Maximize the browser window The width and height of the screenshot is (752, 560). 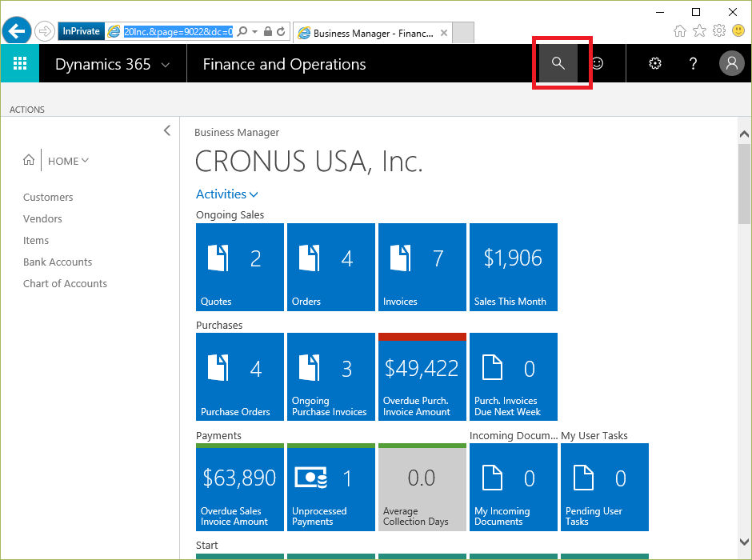(x=696, y=12)
